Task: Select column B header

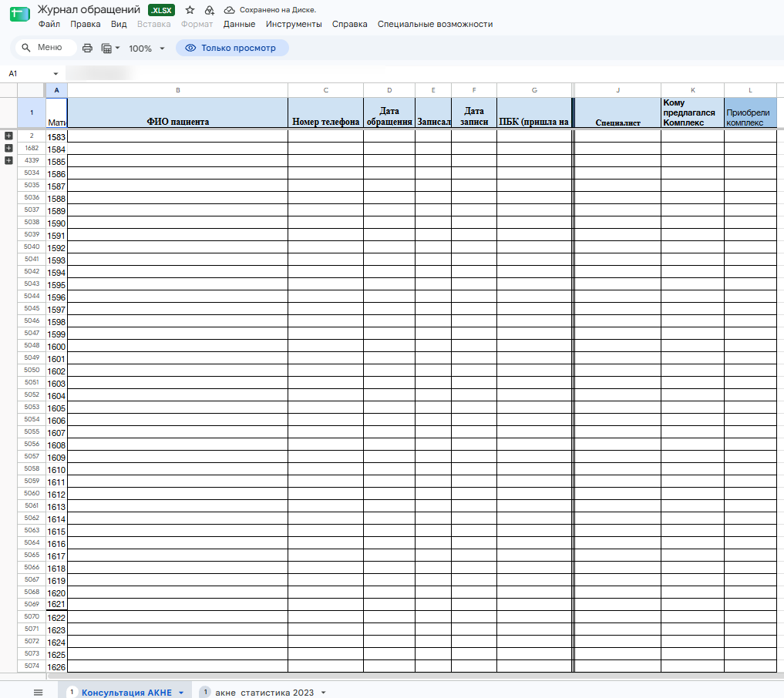Action: (x=177, y=90)
